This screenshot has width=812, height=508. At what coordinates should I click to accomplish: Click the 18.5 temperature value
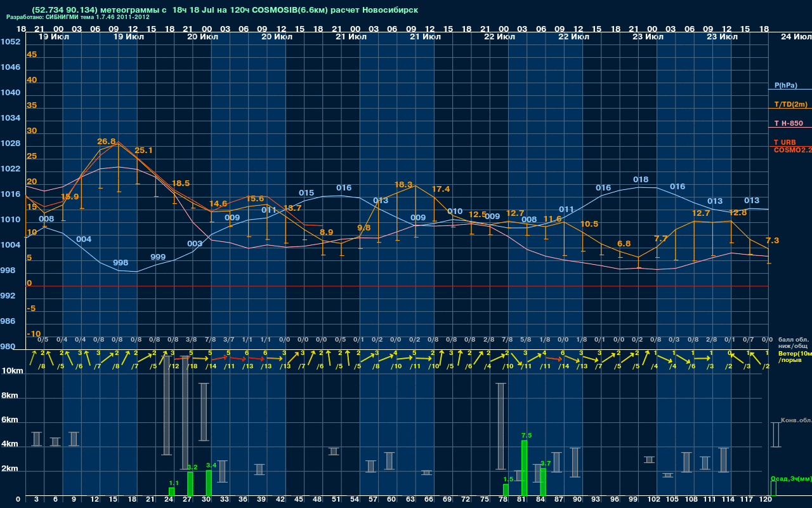click(181, 184)
